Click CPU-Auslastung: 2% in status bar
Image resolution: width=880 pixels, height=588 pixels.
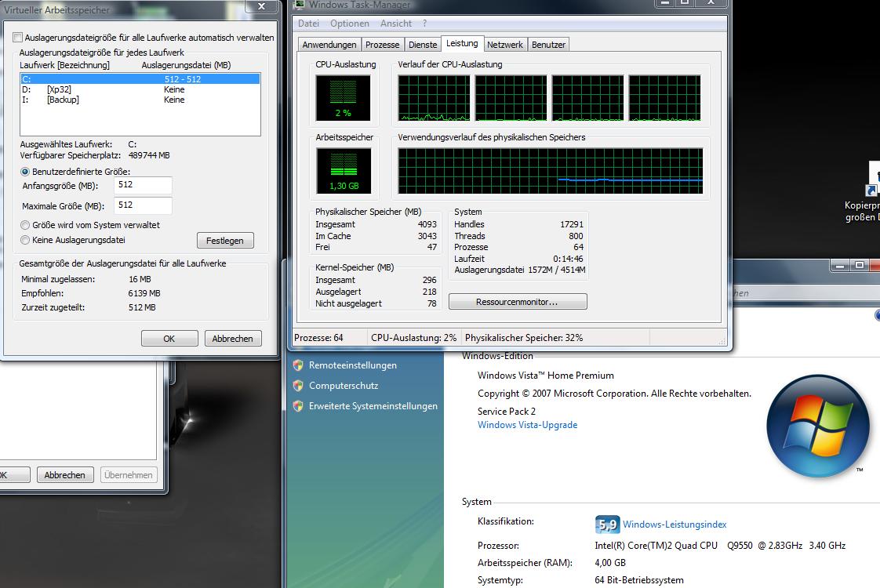pyautogui.click(x=413, y=338)
